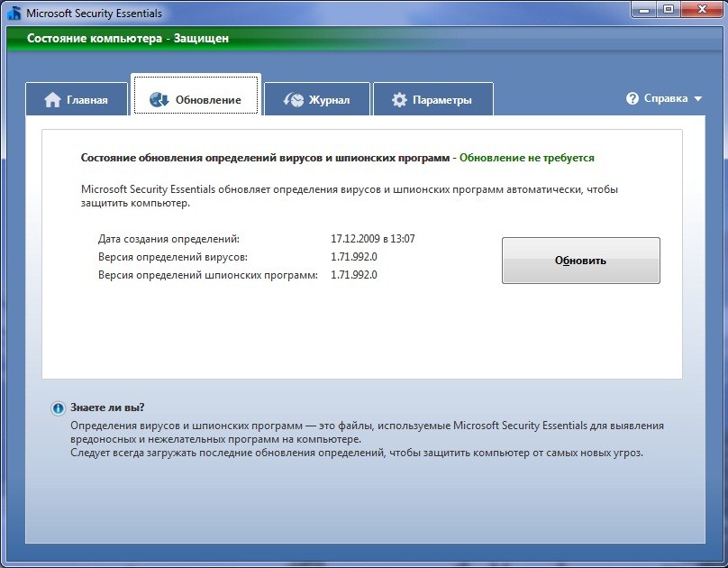Switch to the Журнал tab
The width and height of the screenshot is (728, 568).
point(317,99)
